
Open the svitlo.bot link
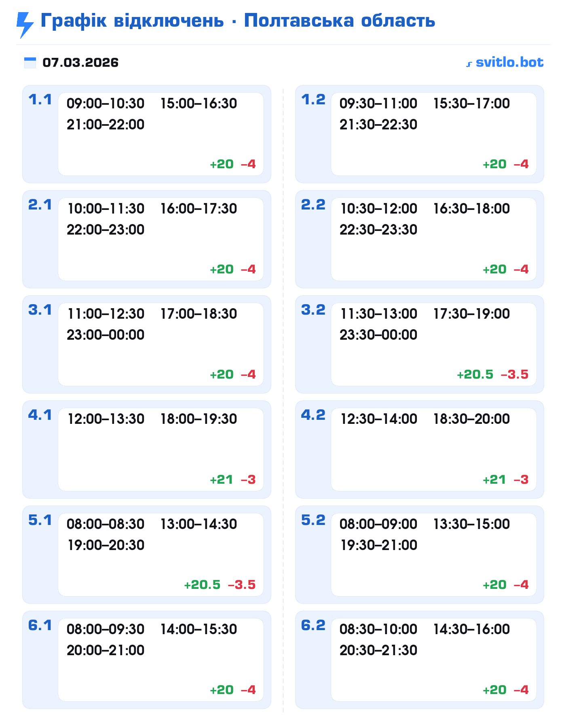(509, 62)
